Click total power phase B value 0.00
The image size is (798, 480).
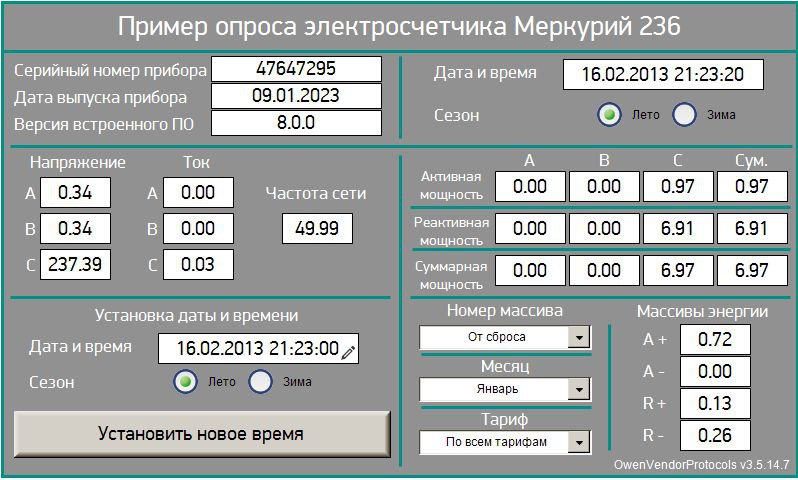pyautogui.click(x=604, y=270)
